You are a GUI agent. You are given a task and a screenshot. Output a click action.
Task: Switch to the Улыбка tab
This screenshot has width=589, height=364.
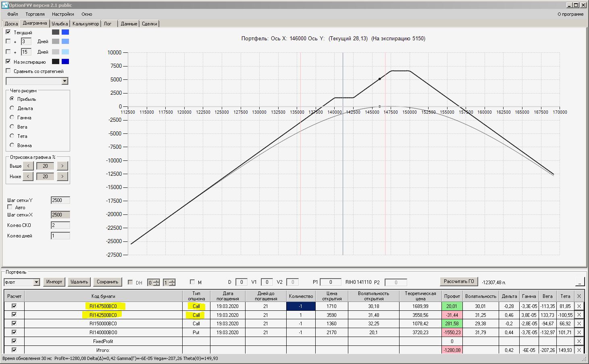coord(60,24)
